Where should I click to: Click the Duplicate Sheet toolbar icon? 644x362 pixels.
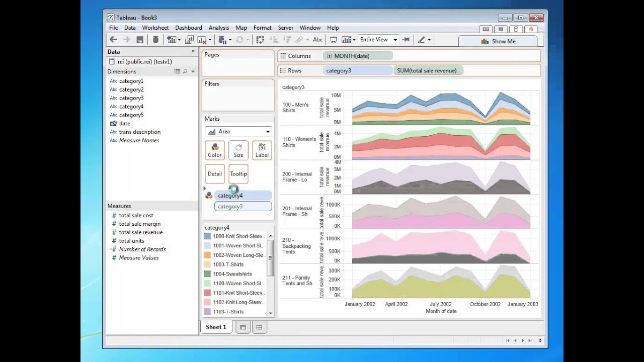point(190,40)
